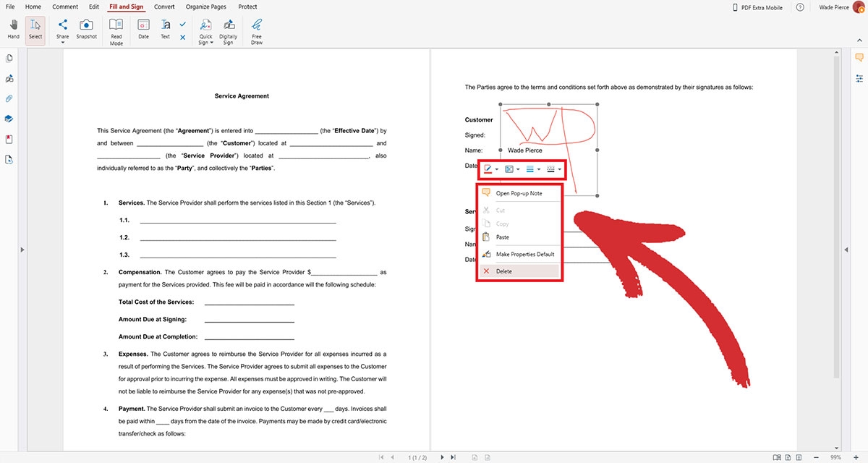Screen dimensions: 868x463
Task: Pick the red stroke color pen swatch
Action: tap(488, 169)
